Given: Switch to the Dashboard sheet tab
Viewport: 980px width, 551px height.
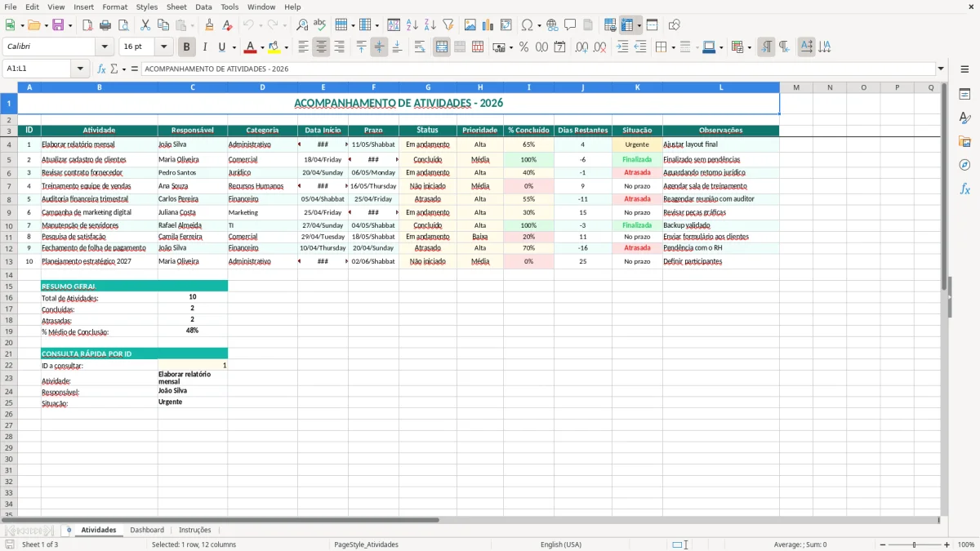Looking at the screenshot, I should [147, 530].
